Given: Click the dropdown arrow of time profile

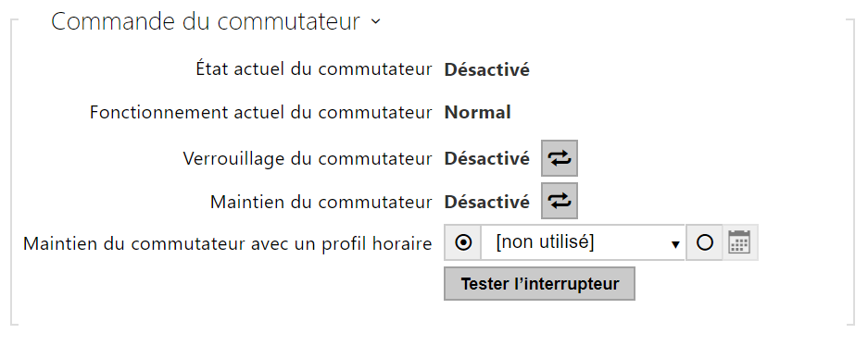Looking at the screenshot, I should (x=674, y=244).
